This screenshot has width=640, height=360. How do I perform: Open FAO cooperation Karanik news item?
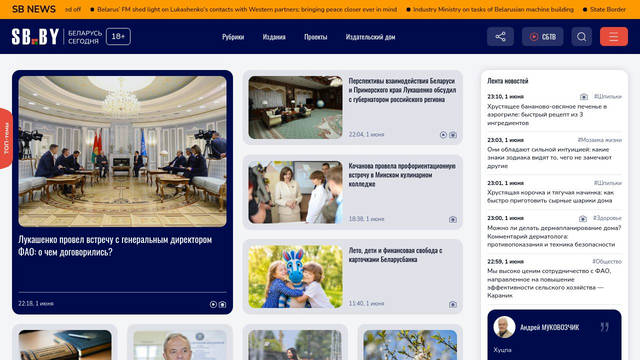pos(549,283)
